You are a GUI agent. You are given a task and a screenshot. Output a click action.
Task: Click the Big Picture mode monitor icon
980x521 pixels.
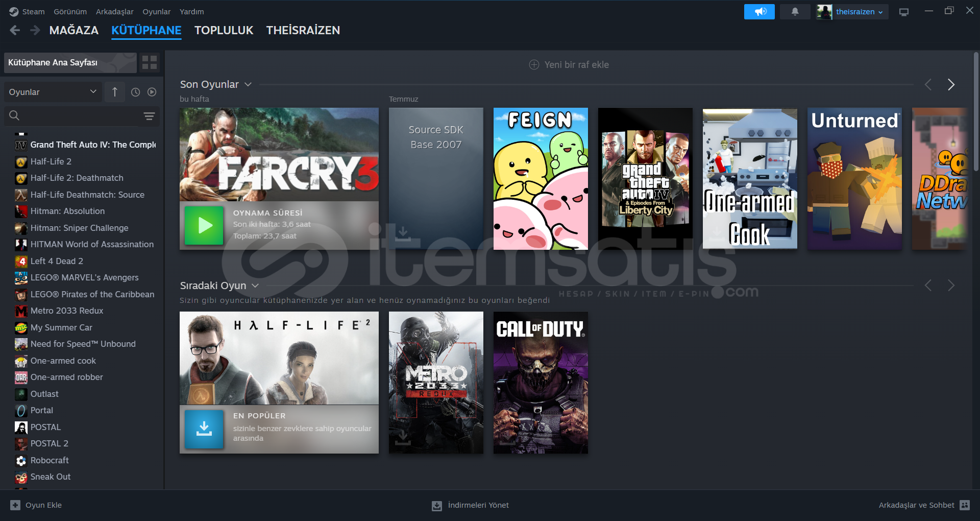pos(904,12)
